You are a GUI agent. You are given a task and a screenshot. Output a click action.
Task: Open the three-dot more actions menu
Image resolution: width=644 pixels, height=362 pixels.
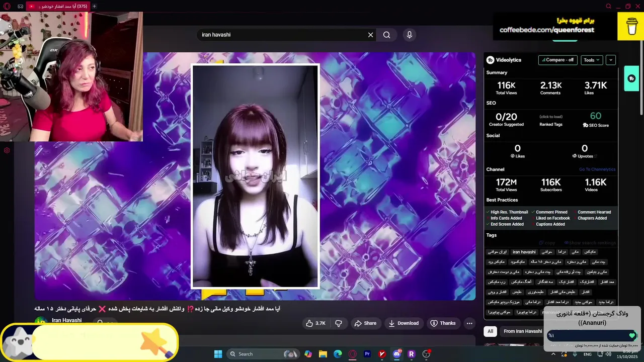[x=469, y=323]
